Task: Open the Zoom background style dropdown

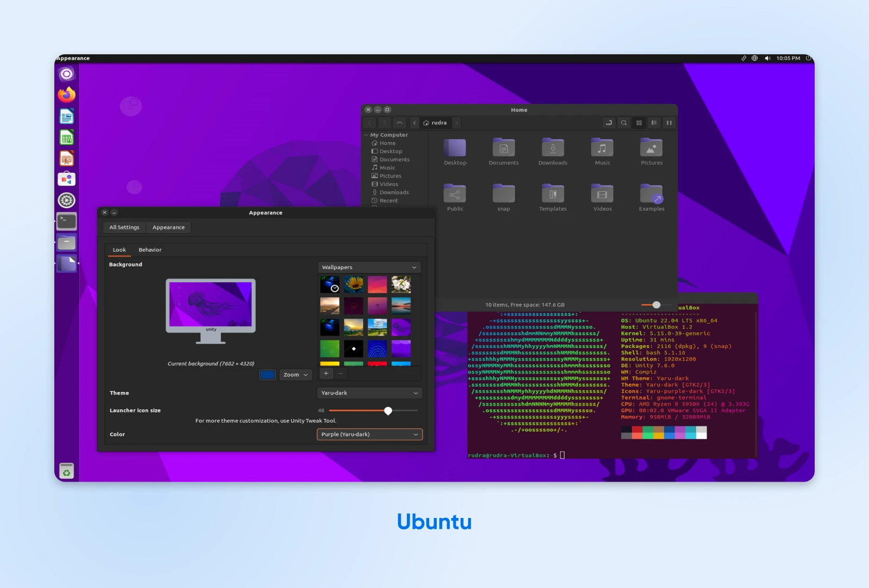Action: pos(296,375)
